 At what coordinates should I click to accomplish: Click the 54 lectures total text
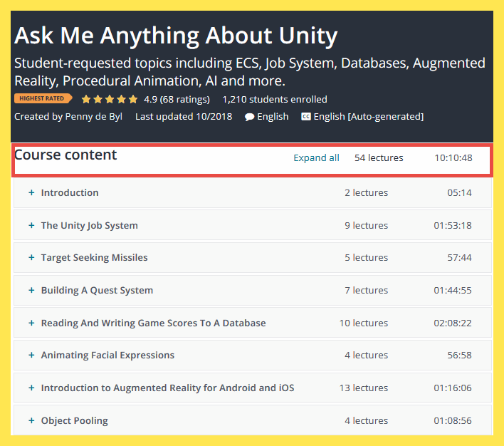pos(379,157)
